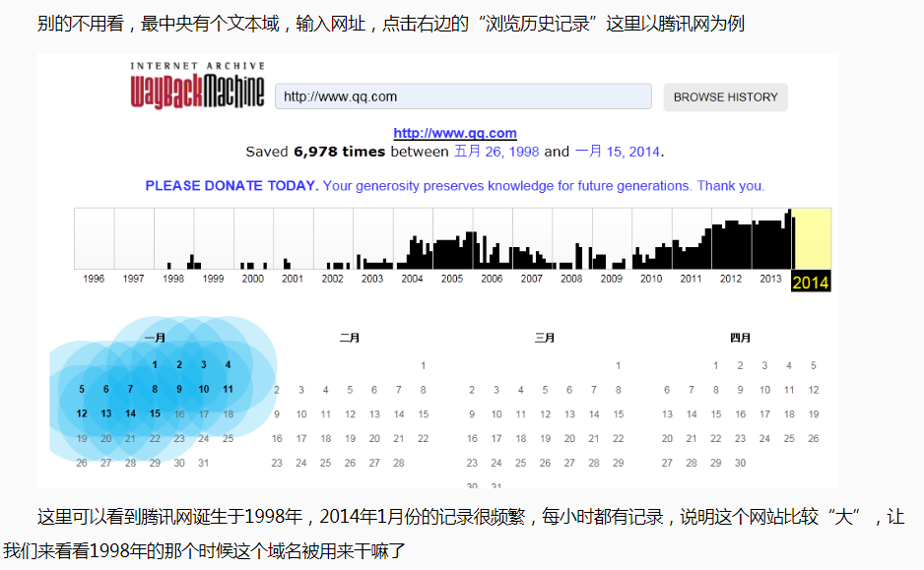Click the PLEASE DONATE TODAY link
This screenshot has width=924, height=570.
231,185
